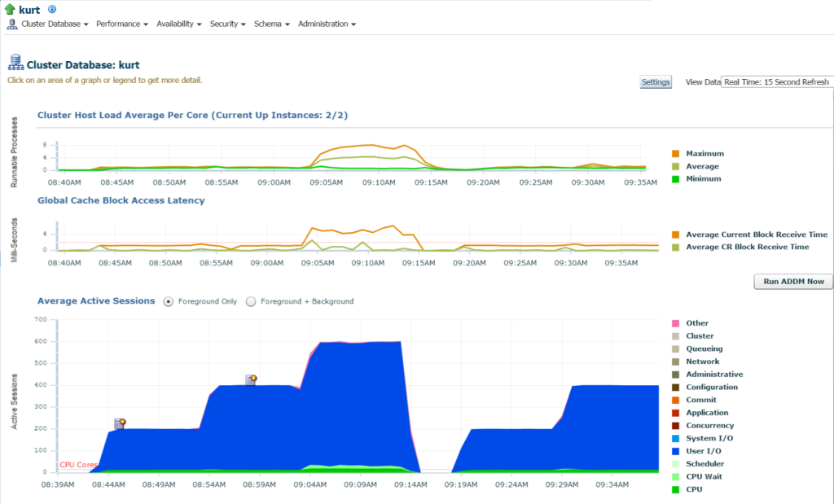Viewport: 834px width, 504px height.
Task: Click the CPU Wait legend swatch
Action: coord(675,477)
